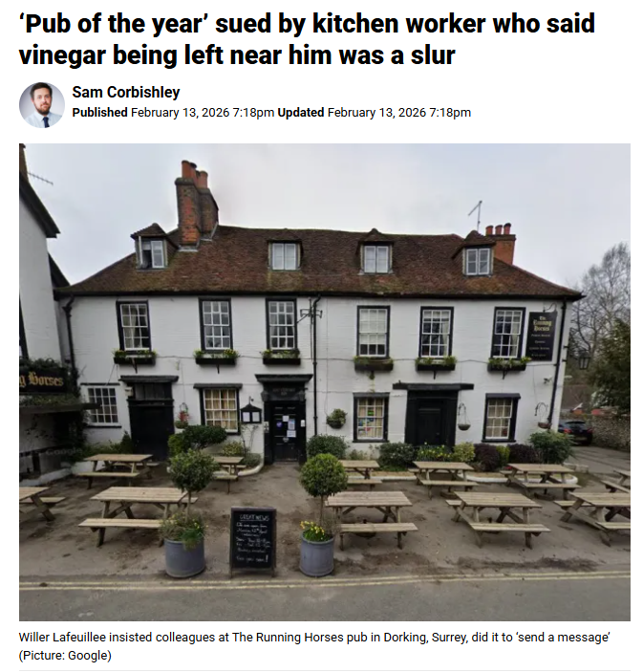Click the Willer Lafeuillee image caption text
This screenshot has height=672, width=643.
314,637
